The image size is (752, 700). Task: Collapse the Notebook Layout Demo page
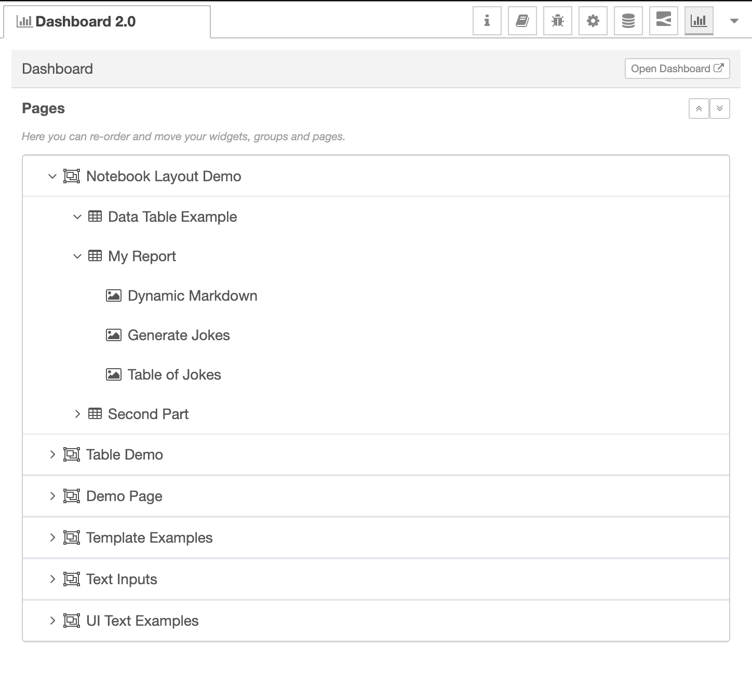pyautogui.click(x=52, y=176)
